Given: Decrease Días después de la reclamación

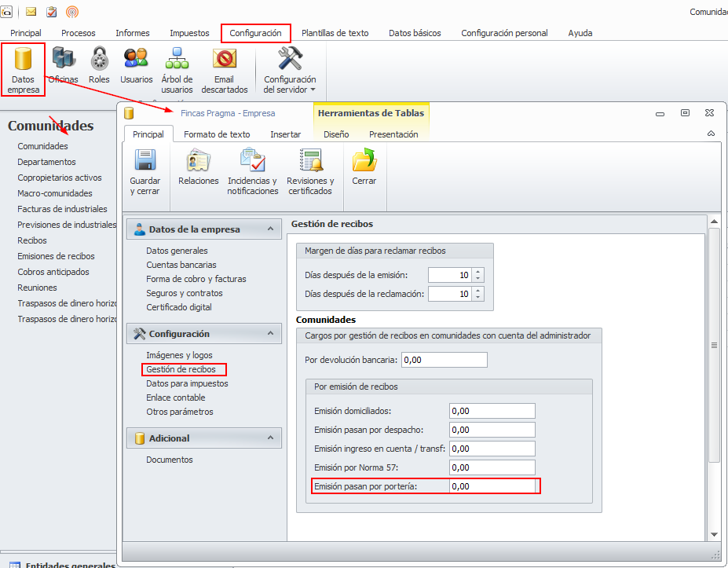Looking at the screenshot, I should tap(477, 297).
